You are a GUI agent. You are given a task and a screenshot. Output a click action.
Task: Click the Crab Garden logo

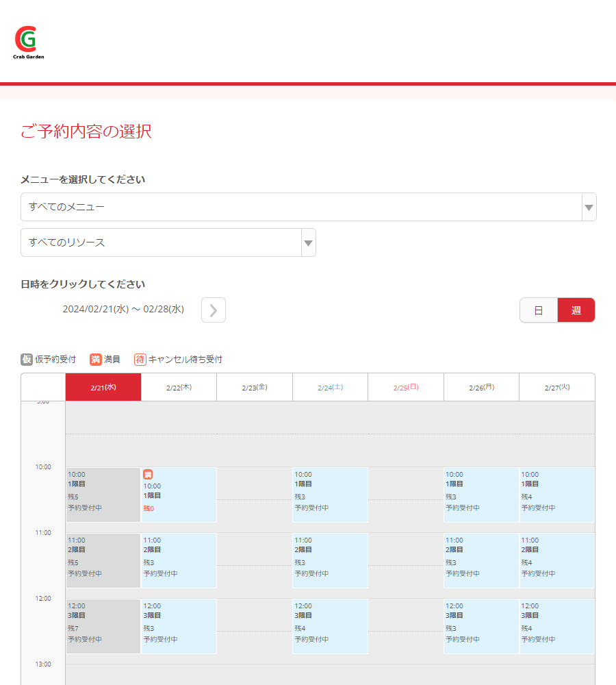coord(28,42)
